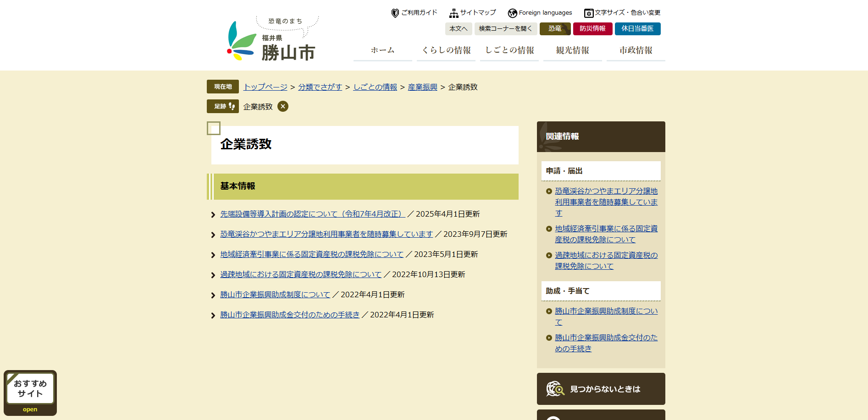Image resolution: width=868 pixels, height=420 pixels.
Task: Click the 2025年4月1日更新 date text
Action: tap(448, 214)
